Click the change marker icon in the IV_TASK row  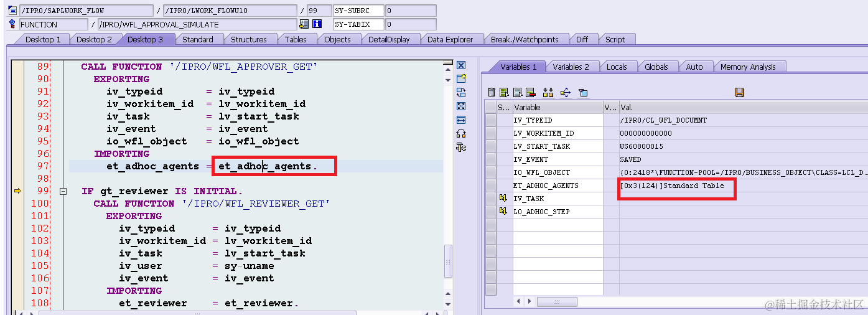click(x=503, y=199)
